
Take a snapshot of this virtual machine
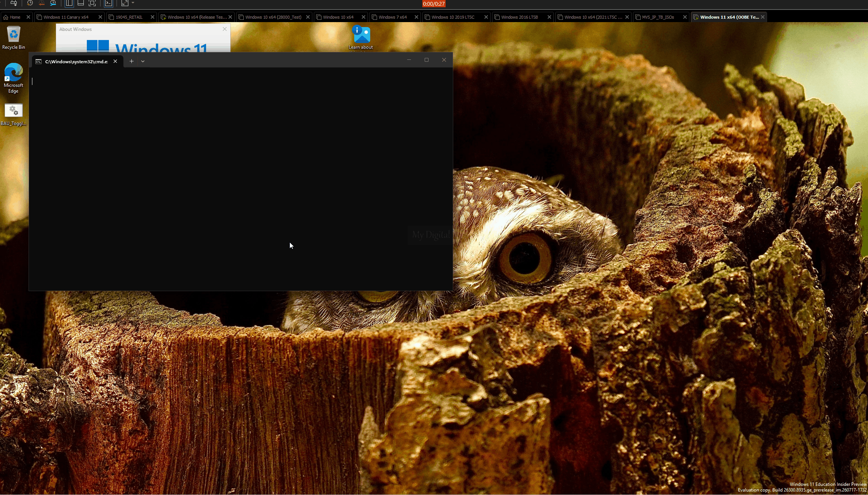tap(30, 3)
